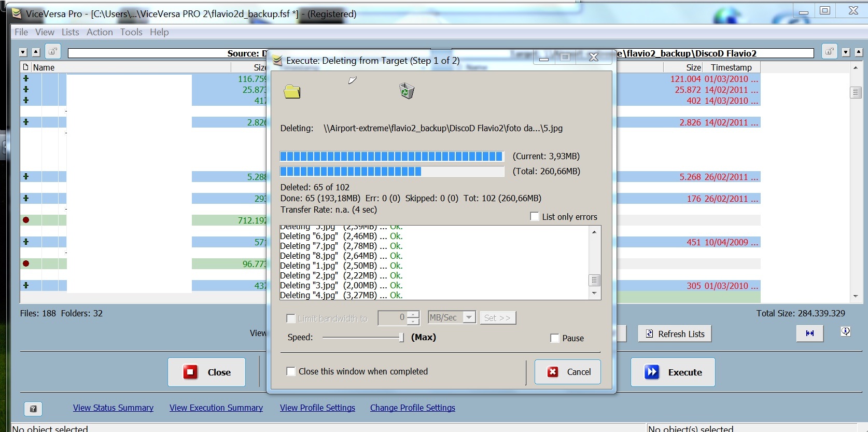
Task: Open the Tools menu
Action: pyautogui.click(x=131, y=32)
